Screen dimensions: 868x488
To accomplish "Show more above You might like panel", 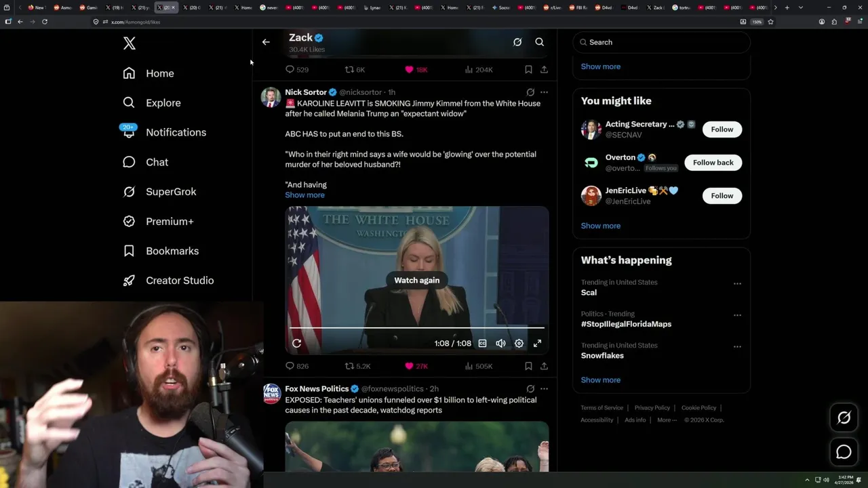I will (600, 66).
